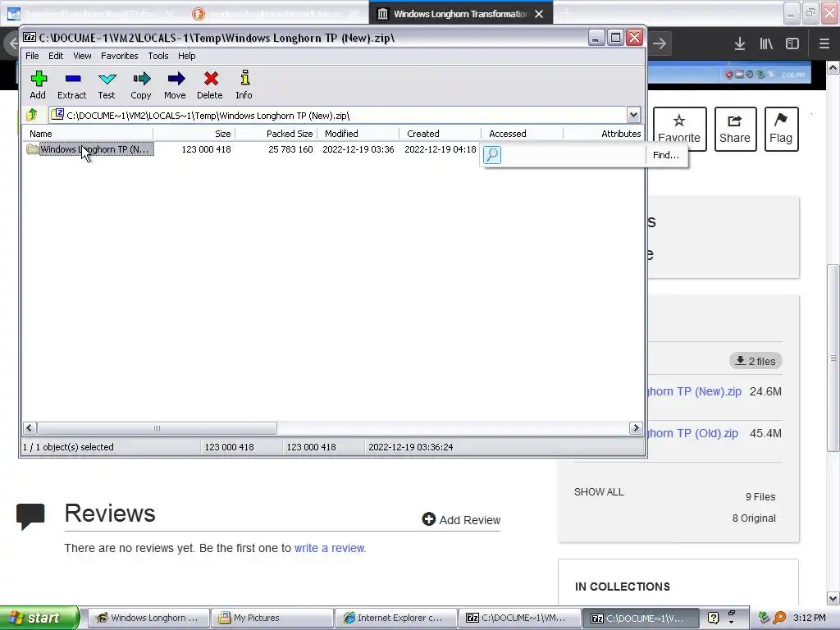The height and width of the screenshot is (630, 840).
Task: Click the 8 Original text
Action: pyautogui.click(x=754, y=518)
